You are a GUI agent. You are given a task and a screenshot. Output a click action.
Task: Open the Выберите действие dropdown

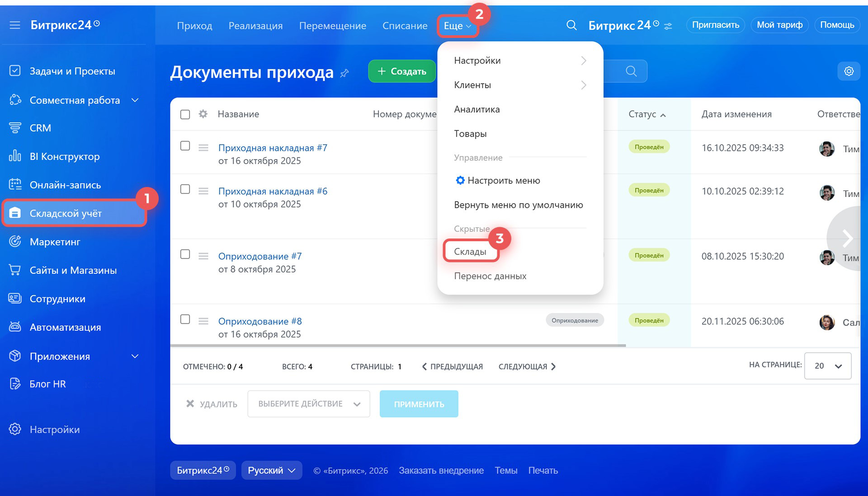click(308, 403)
